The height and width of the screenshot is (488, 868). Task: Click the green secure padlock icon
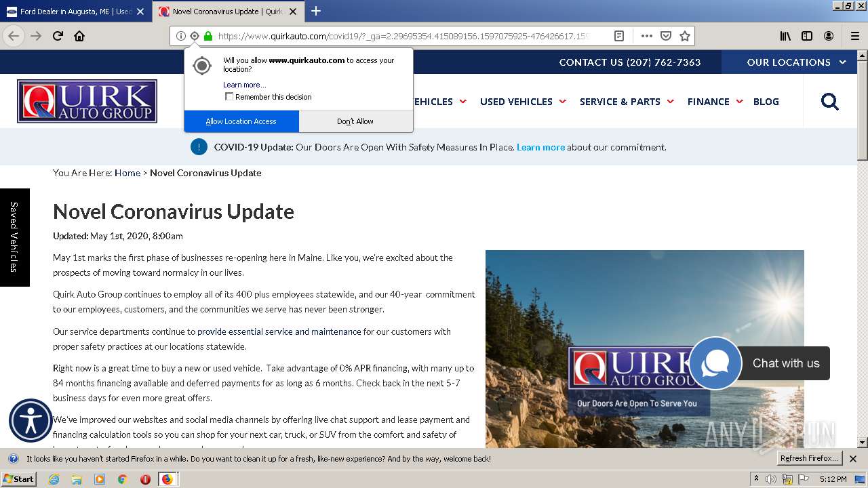point(208,36)
